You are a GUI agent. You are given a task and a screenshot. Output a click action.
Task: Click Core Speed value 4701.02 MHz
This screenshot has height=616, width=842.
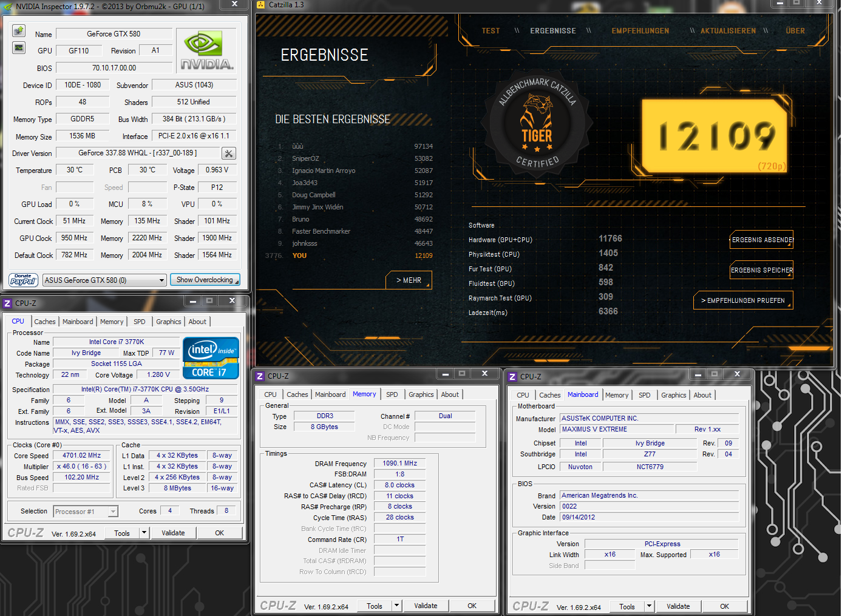click(x=82, y=455)
